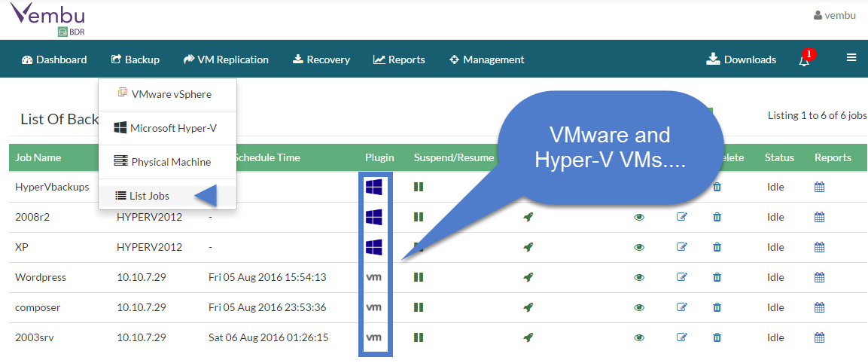Open the Recovery menu
This screenshot has width=868, height=363.
321,59
